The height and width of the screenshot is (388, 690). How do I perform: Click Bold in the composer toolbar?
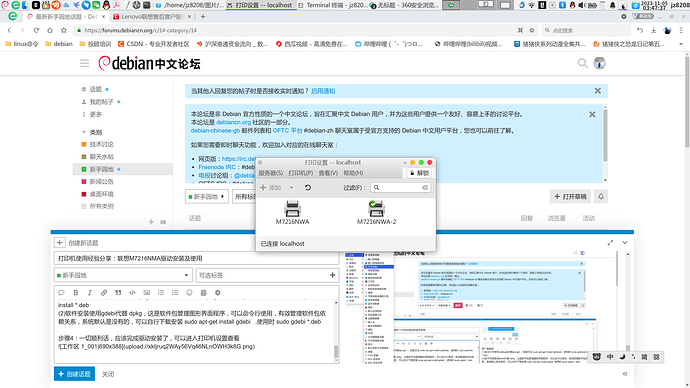click(76, 293)
